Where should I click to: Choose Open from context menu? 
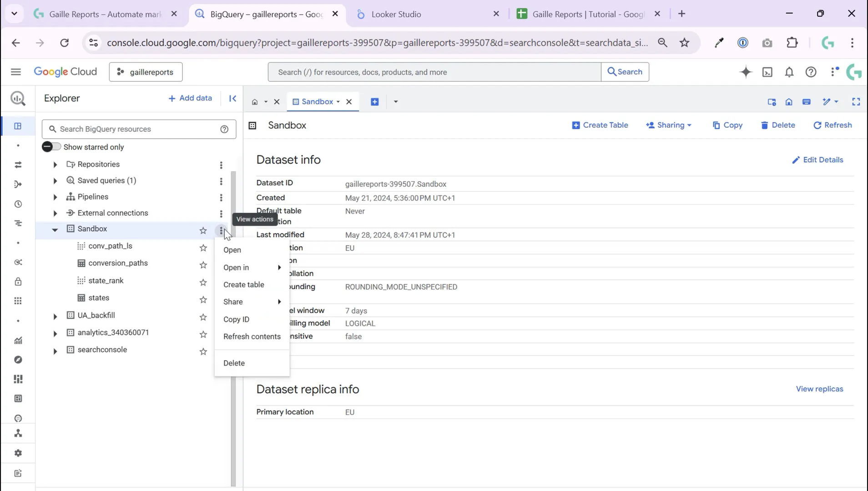click(252, 250)
